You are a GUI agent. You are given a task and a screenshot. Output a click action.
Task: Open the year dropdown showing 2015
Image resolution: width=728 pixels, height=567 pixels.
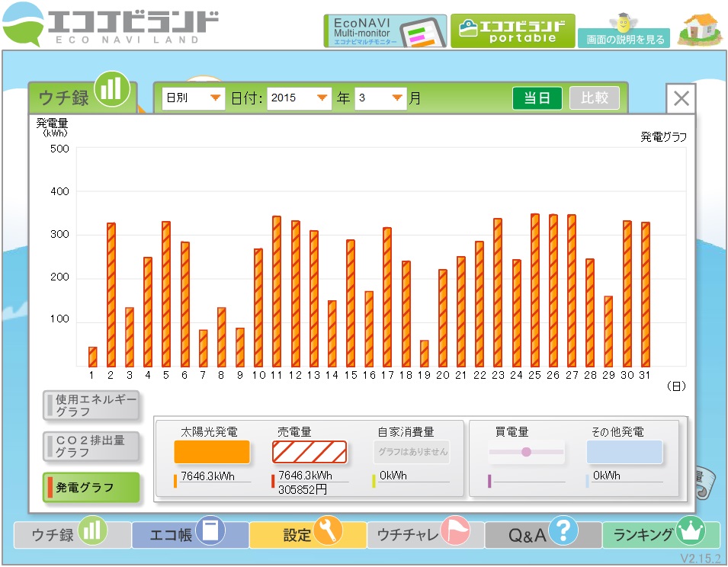pyautogui.click(x=299, y=98)
